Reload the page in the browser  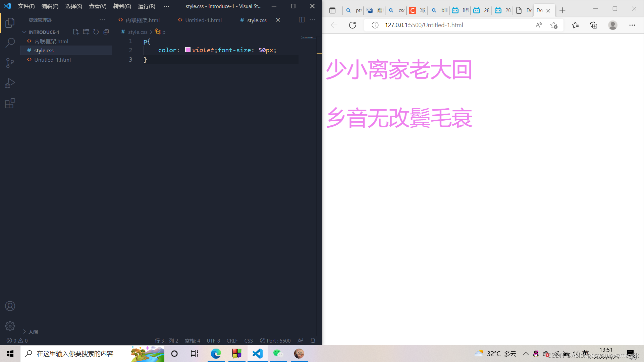[x=352, y=25]
